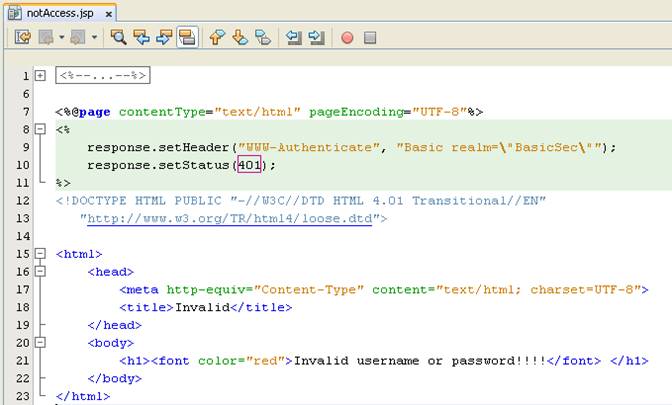672x405 pixels.
Task: Collapse the scriptlet block at line 8
Action: pyautogui.click(x=40, y=129)
